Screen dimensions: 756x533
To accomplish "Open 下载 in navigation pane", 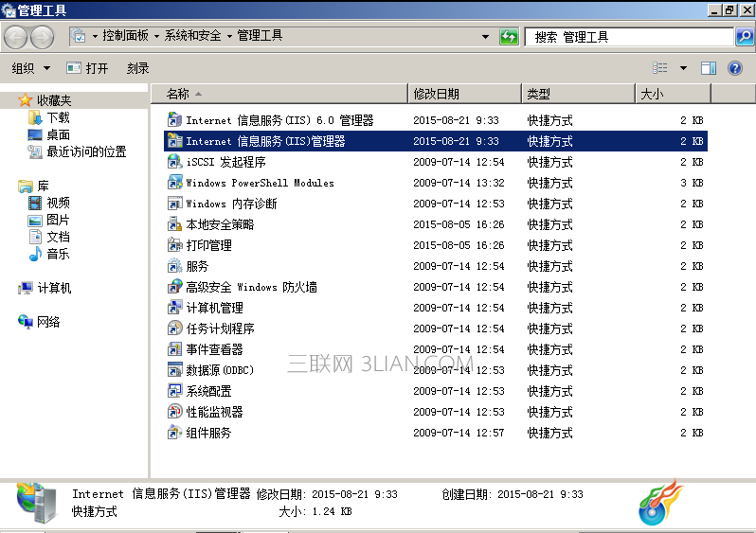I will pyautogui.click(x=59, y=117).
